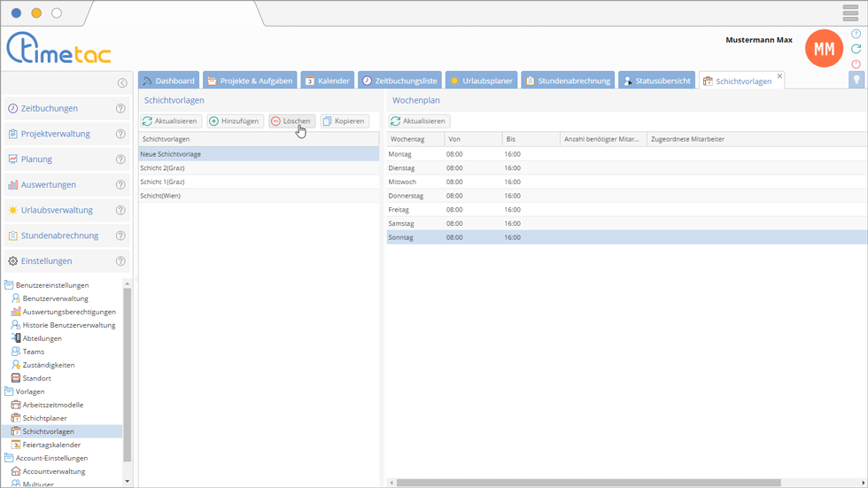Collapse the Benutzereinstellungen folder

tap(9, 285)
